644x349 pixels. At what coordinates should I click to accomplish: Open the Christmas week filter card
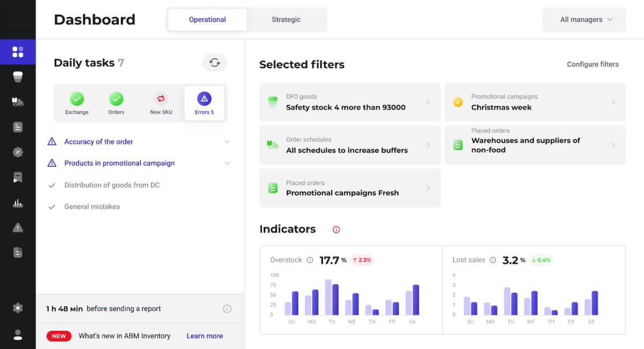pos(535,102)
